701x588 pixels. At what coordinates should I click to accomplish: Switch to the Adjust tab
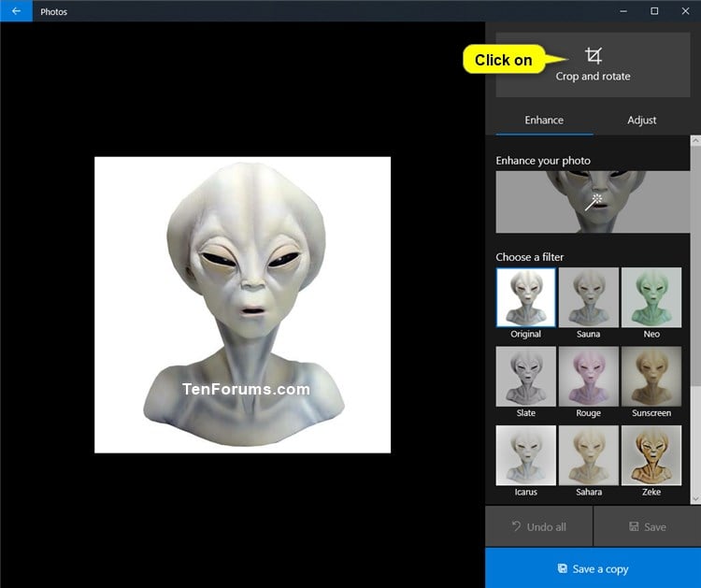pyautogui.click(x=641, y=121)
